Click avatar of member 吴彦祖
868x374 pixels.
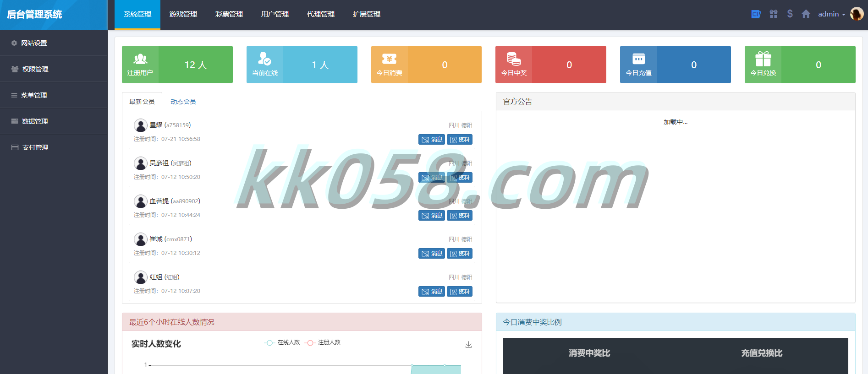tap(140, 163)
